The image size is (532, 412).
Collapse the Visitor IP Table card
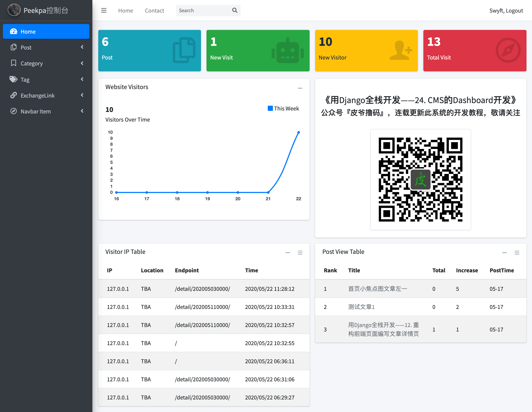tap(288, 253)
